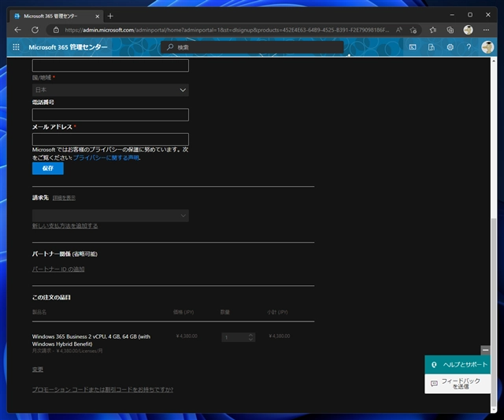Click the パートナー関係 (省略可能) heading

tap(65, 254)
